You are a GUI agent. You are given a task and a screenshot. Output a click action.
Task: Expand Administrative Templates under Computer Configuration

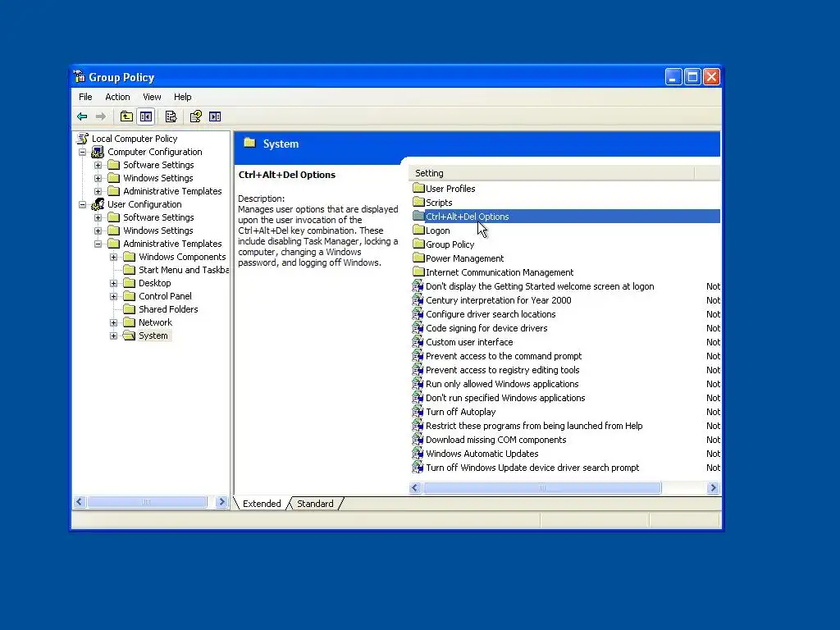[x=98, y=191]
